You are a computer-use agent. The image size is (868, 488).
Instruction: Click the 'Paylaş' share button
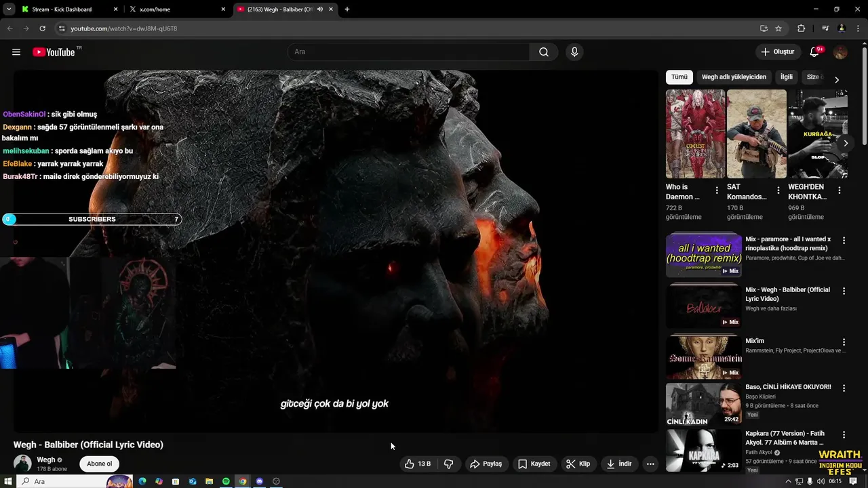[486, 464]
